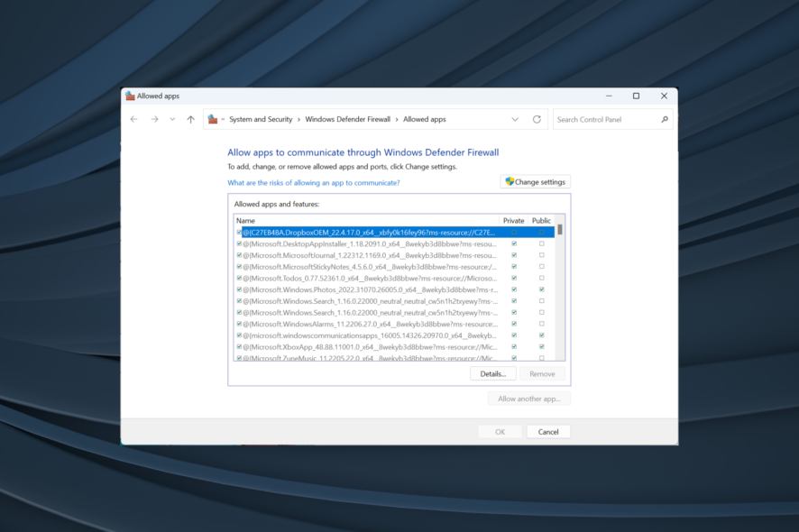Click the Refresh icon in address bar
Screen dimensions: 799x532
click(x=537, y=119)
